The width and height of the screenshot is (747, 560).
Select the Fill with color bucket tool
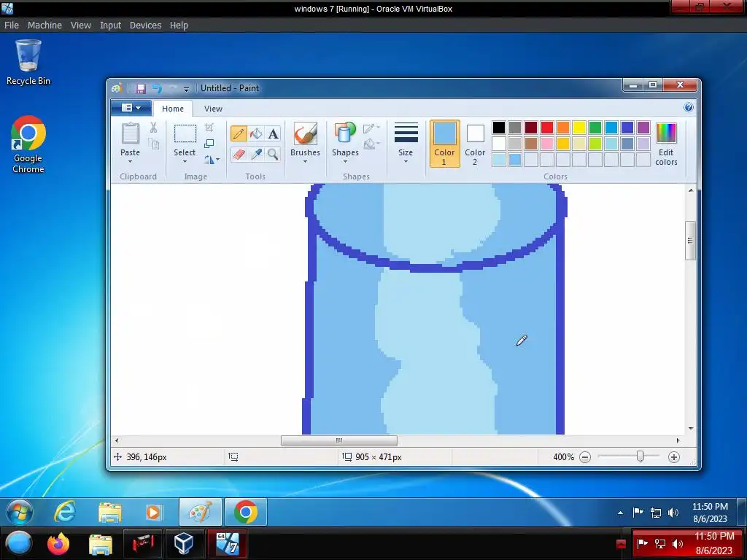[256, 134]
